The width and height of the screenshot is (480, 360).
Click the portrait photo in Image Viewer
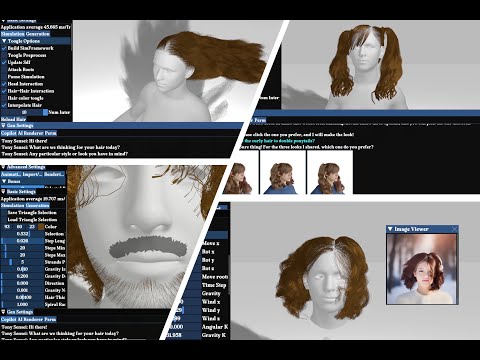(422, 269)
